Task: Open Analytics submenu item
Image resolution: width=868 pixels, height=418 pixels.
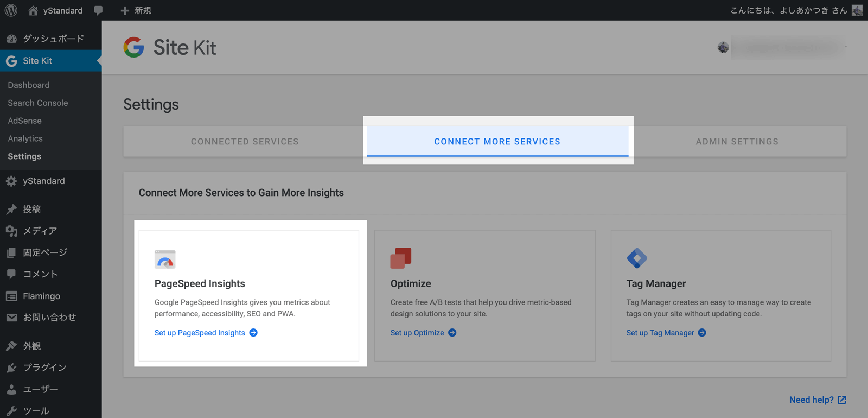Action: tap(25, 139)
